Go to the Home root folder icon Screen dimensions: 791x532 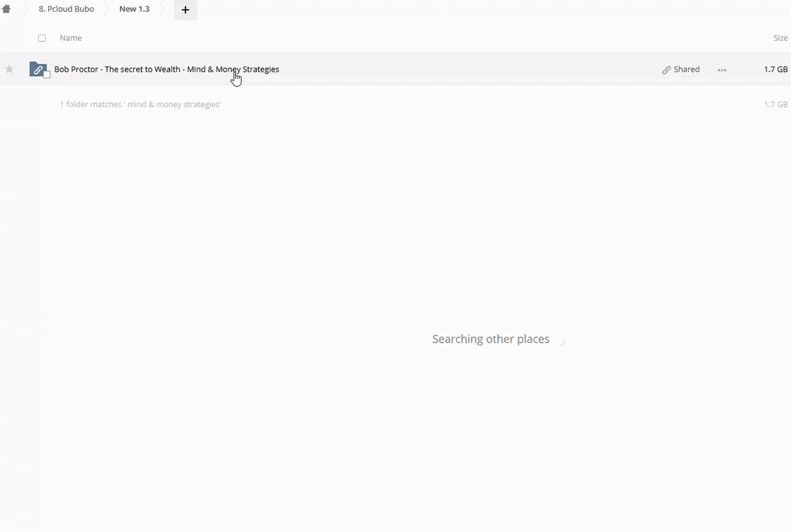coord(7,10)
